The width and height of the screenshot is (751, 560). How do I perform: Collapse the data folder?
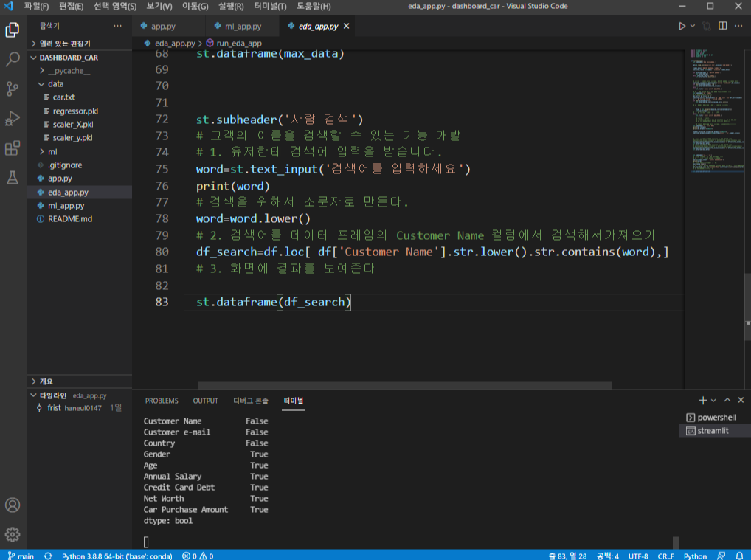coord(80,84)
